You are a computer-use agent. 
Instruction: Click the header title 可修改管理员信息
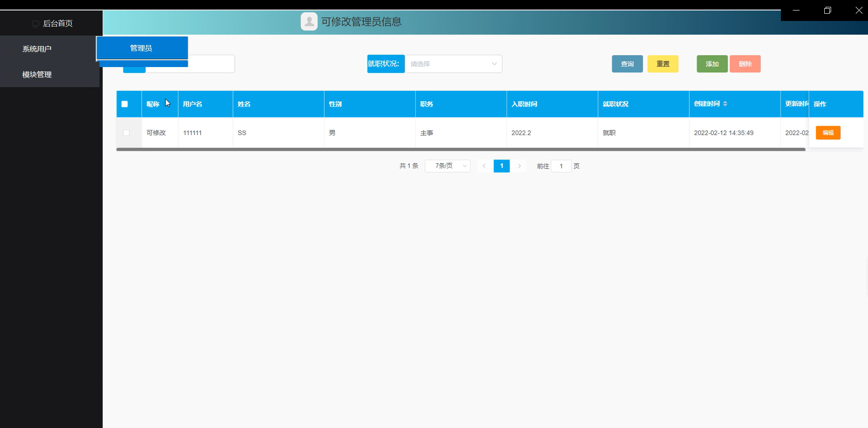click(362, 21)
